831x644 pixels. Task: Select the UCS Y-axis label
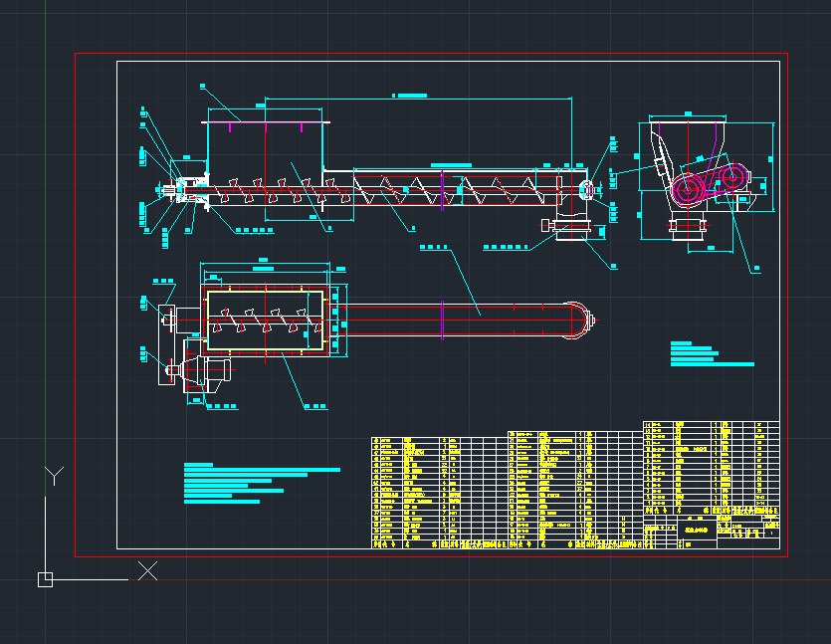55,476
